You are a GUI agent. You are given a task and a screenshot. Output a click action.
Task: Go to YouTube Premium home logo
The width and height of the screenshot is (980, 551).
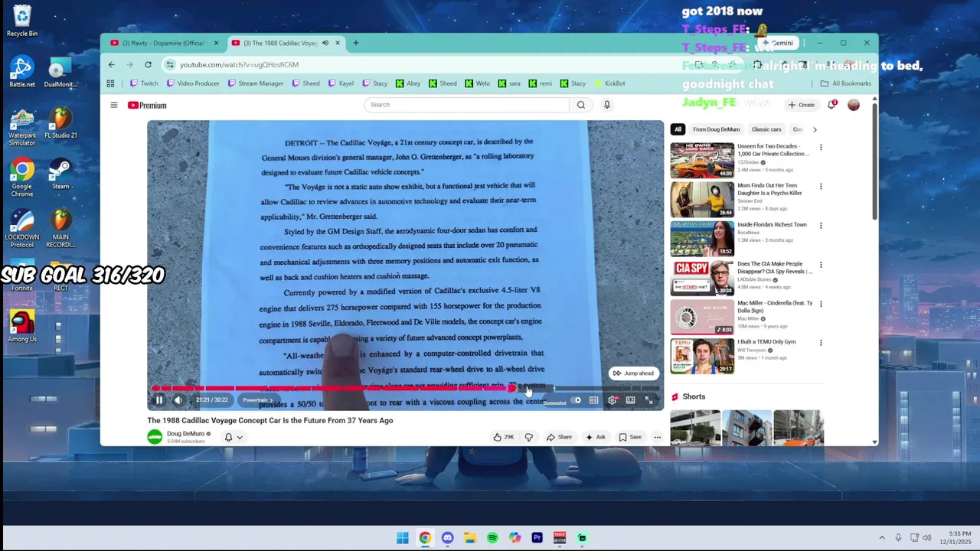[147, 105]
